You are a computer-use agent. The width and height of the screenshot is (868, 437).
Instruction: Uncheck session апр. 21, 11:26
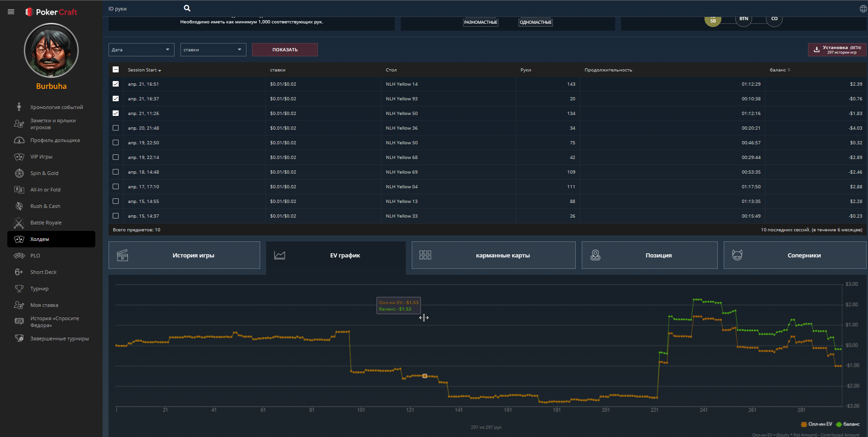click(x=115, y=113)
